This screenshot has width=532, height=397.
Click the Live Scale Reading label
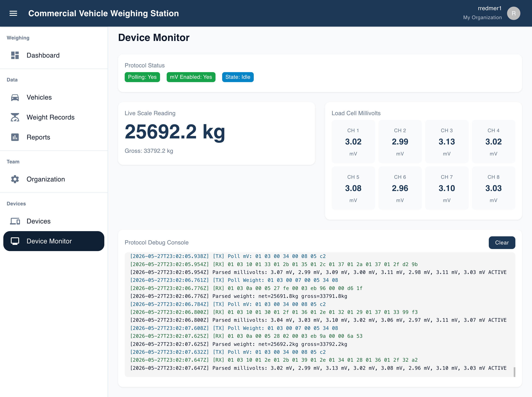150,113
